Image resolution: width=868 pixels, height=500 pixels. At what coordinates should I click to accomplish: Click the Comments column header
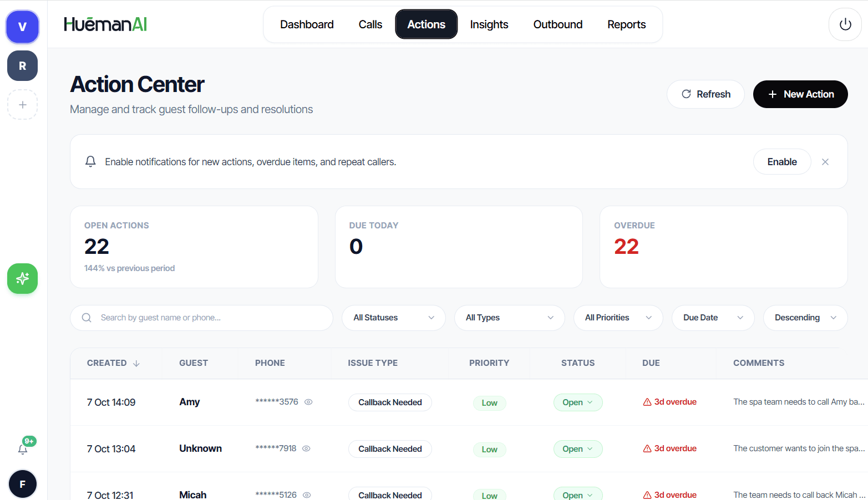click(759, 363)
